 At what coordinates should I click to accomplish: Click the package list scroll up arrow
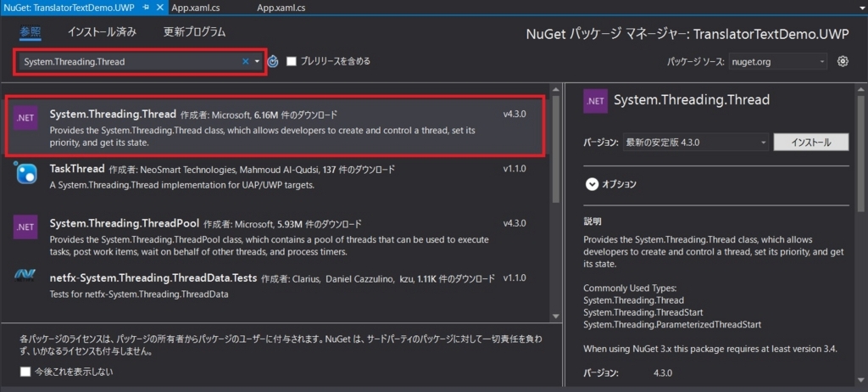(556, 89)
